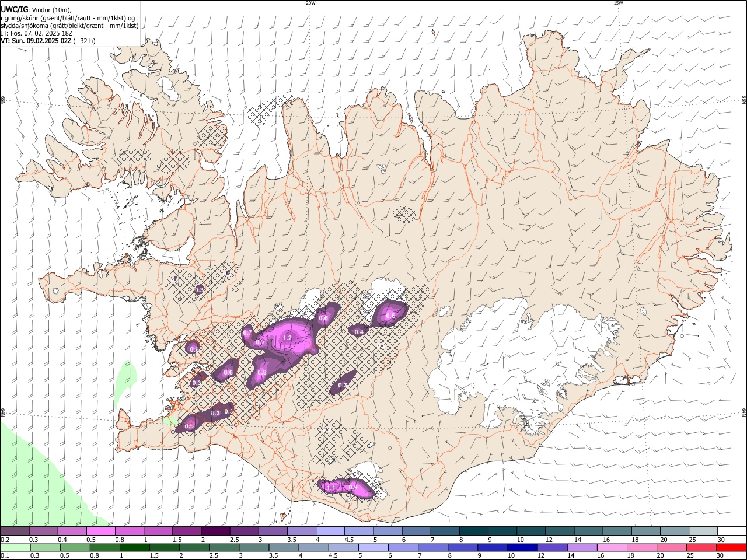Select darkest purple swatch labelled 2 top row

coord(215,531)
